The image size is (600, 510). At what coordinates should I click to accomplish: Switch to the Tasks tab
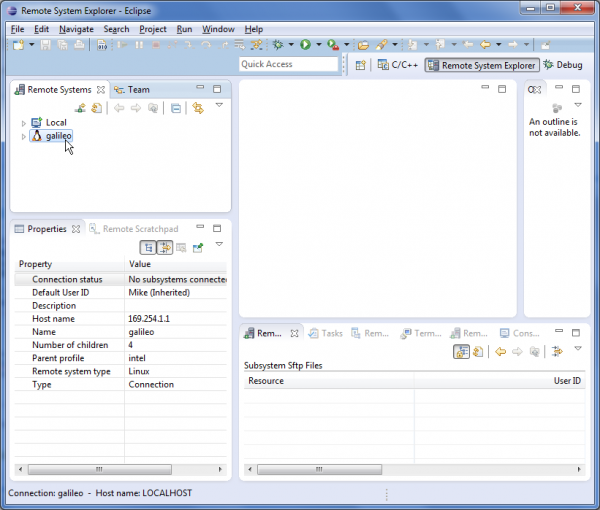(326, 333)
